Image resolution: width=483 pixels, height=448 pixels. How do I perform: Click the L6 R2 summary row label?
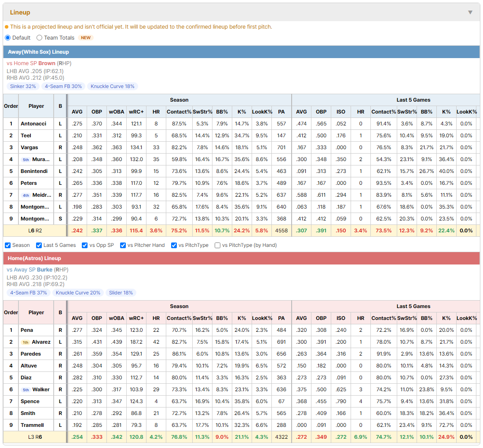tap(35, 231)
